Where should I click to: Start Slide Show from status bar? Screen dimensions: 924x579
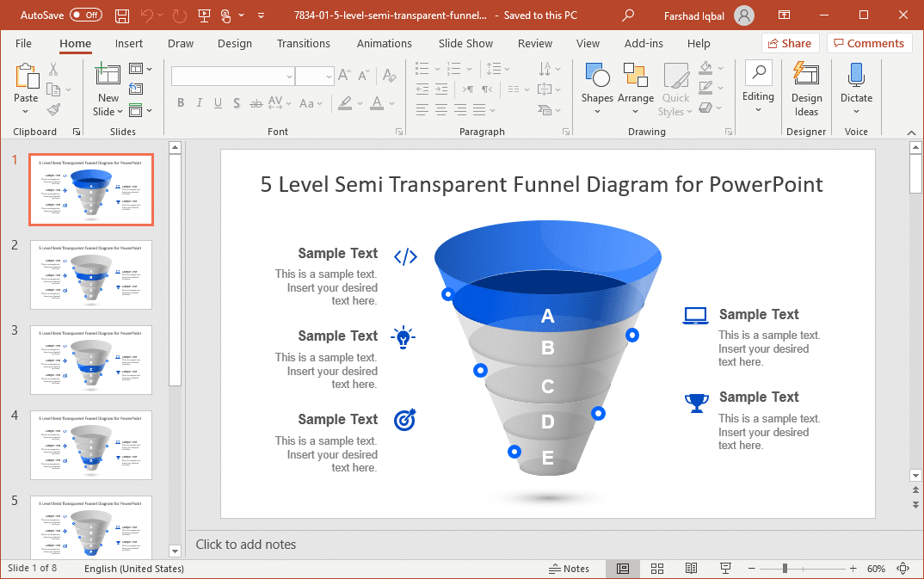coord(725,569)
